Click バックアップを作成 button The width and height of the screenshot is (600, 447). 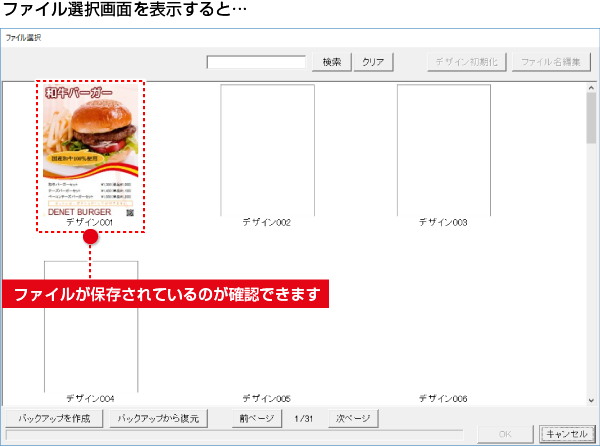pos(54,418)
